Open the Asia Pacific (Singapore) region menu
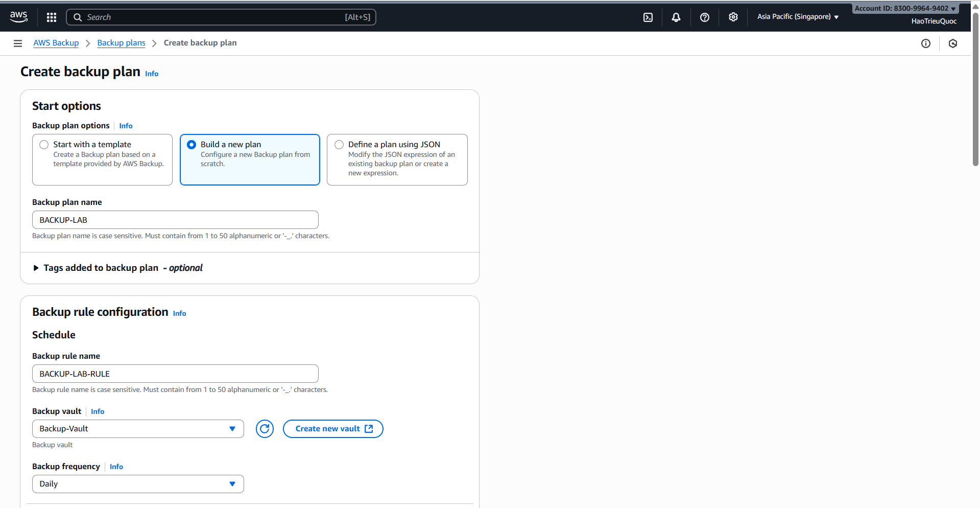 tap(797, 17)
